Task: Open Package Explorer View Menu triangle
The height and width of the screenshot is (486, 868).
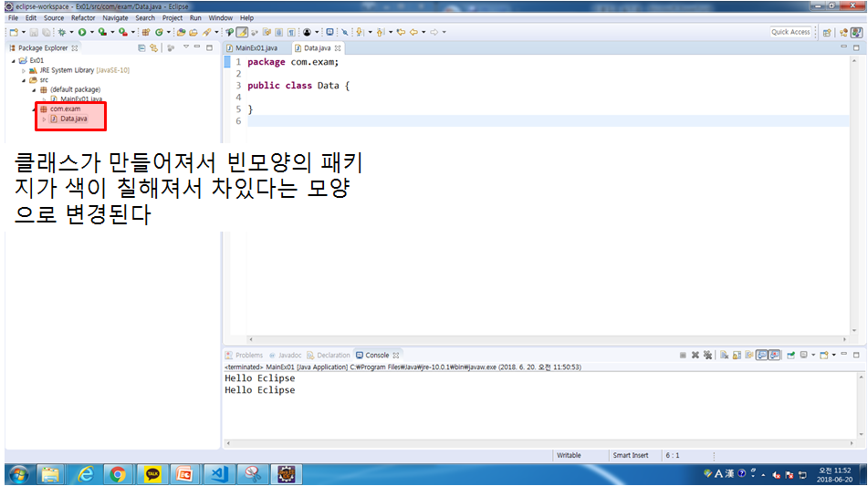Action: (186, 47)
